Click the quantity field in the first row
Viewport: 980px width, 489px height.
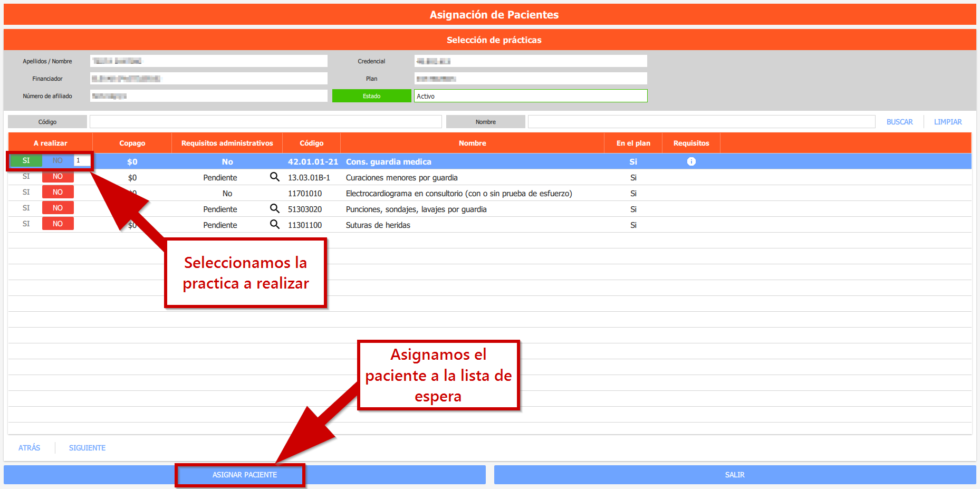tap(82, 161)
